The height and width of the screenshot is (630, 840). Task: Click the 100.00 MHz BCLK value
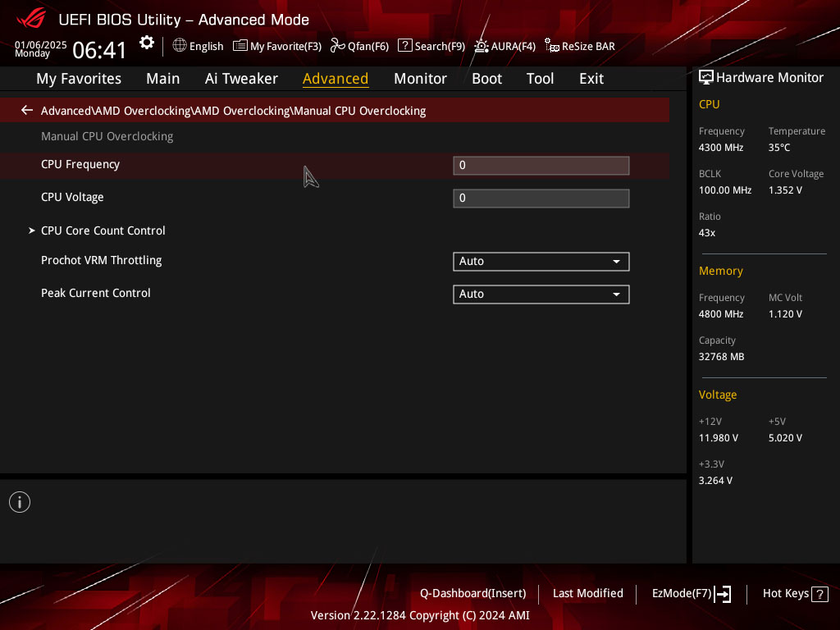click(725, 190)
